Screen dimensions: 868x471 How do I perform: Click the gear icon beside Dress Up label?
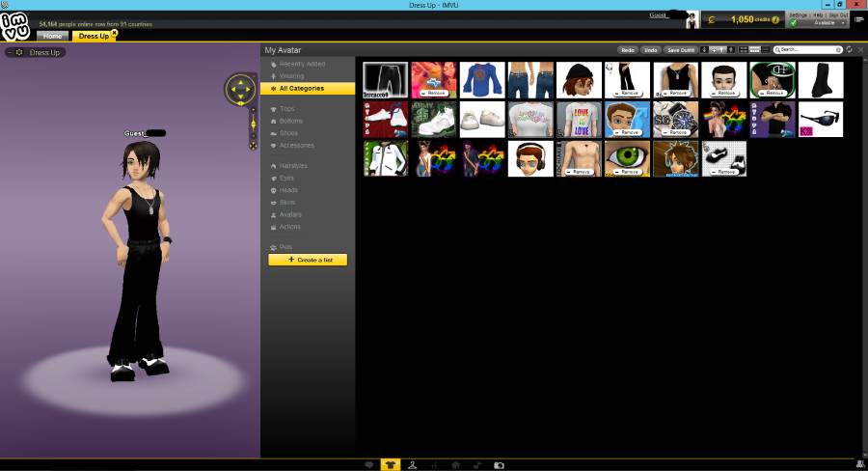pos(19,52)
